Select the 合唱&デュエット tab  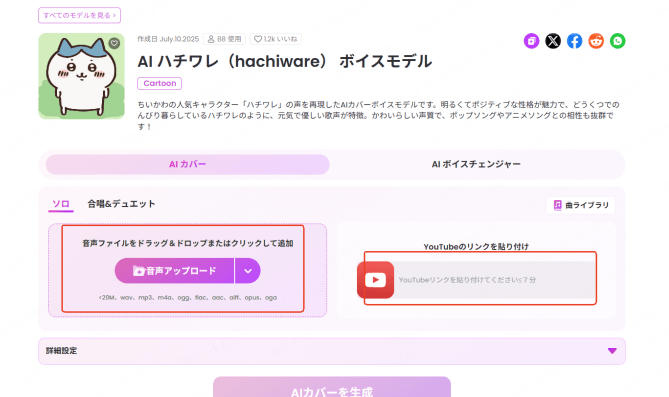pyautogui.click(x=121, y=204)
